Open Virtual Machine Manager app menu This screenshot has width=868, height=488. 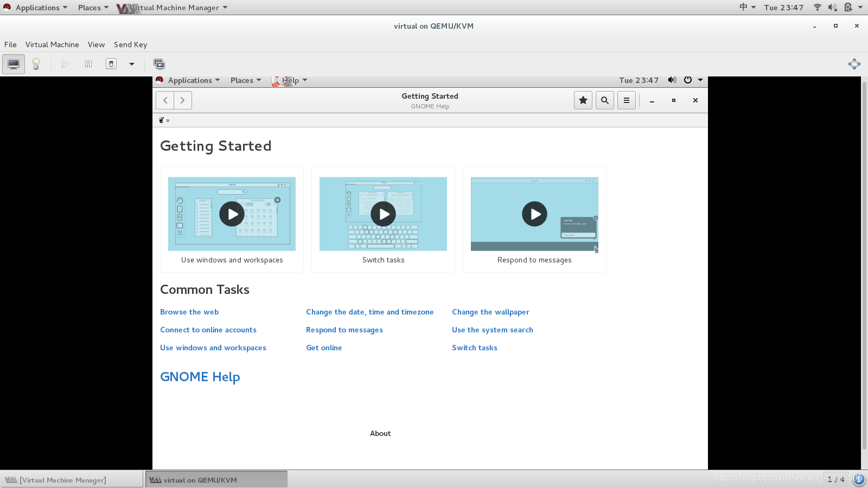coord(173,8)
